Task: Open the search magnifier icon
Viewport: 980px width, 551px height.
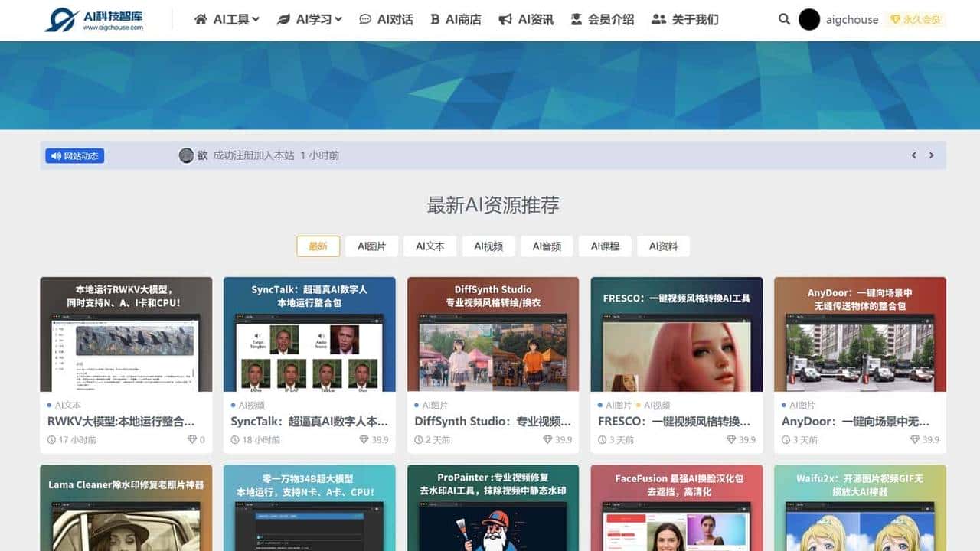Action: [784, 19]
